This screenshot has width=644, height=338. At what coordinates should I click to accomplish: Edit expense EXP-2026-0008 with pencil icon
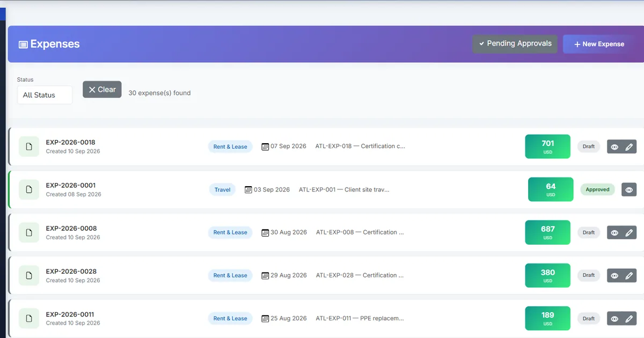(x=630, y=232)
